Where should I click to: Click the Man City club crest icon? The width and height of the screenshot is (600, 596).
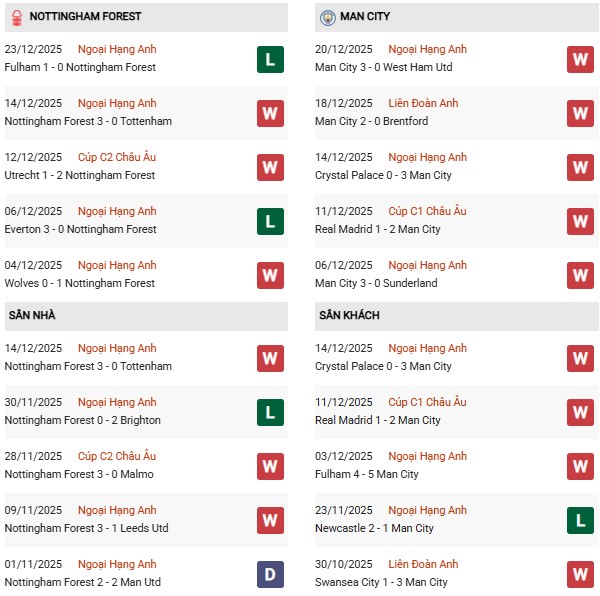click(328, 17)
